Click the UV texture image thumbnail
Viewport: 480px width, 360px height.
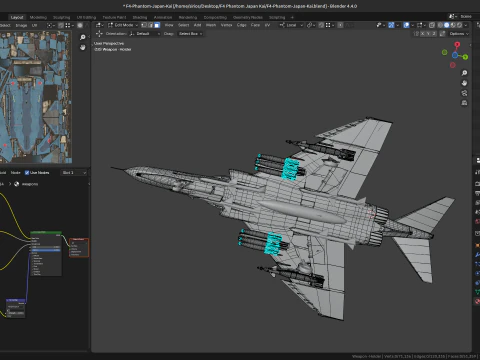tap(35, 97)
